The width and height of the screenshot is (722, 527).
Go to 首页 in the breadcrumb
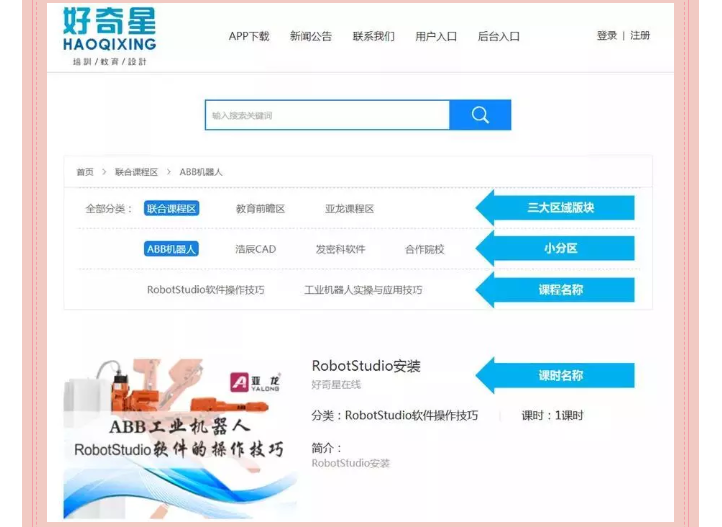[x=85, y=172]
